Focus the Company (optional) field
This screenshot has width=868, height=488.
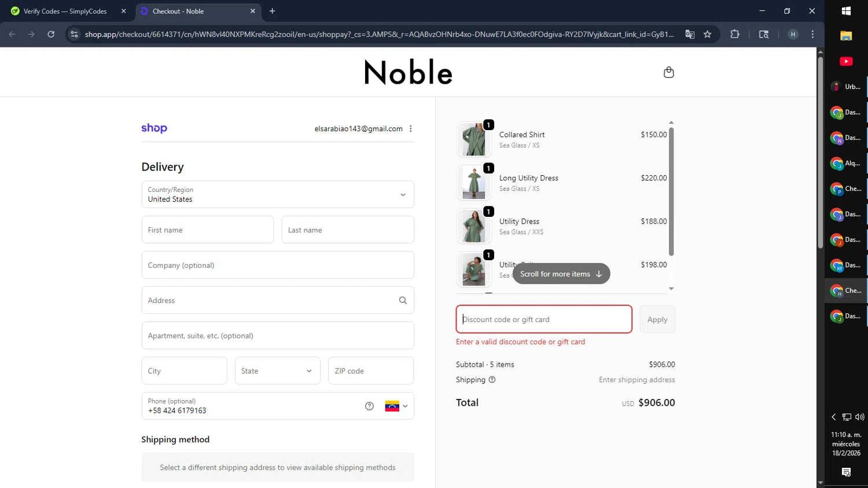pyautogui.click(x=278, y=265)
